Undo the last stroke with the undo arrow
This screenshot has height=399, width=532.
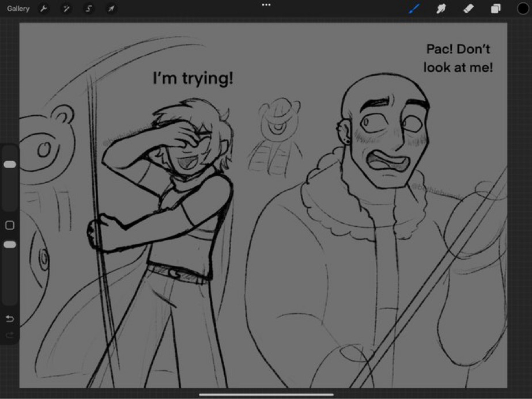[10, 318]
